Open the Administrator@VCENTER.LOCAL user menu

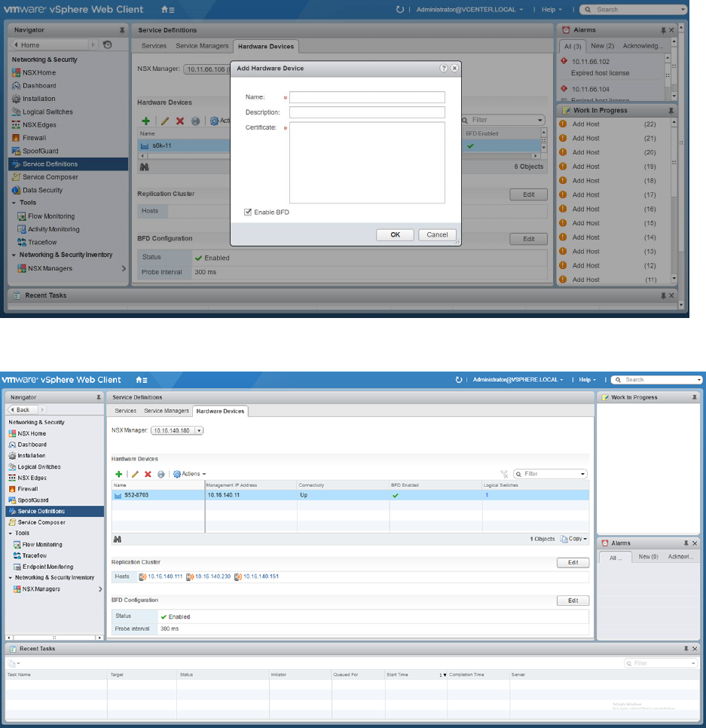coord(469,9)
